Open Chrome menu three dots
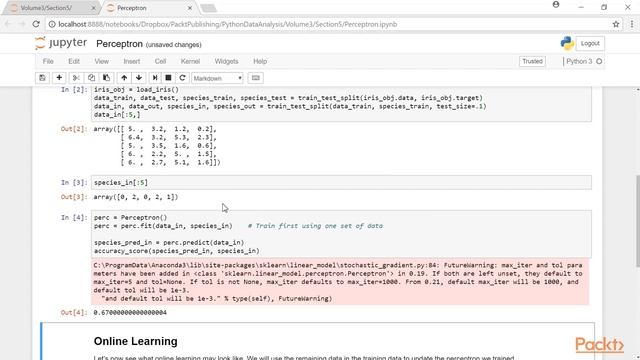The height and width of the screenshot is (360, 640). 631,24
